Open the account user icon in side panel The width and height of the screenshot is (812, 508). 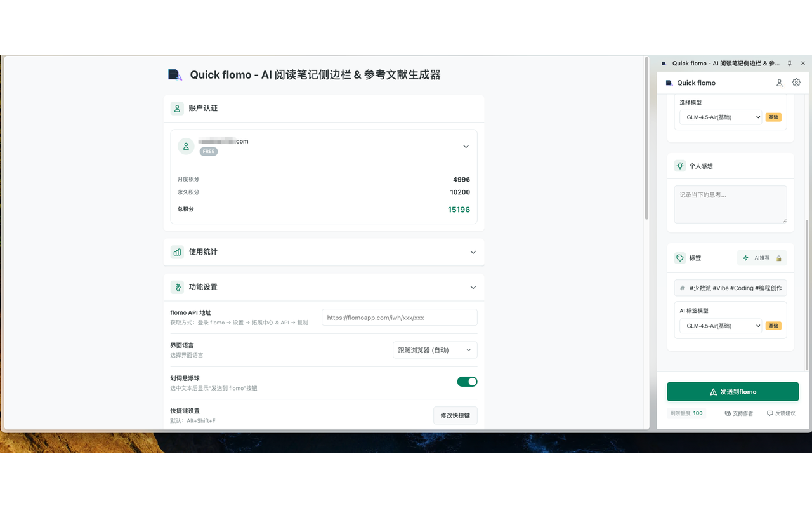(780, 83)
